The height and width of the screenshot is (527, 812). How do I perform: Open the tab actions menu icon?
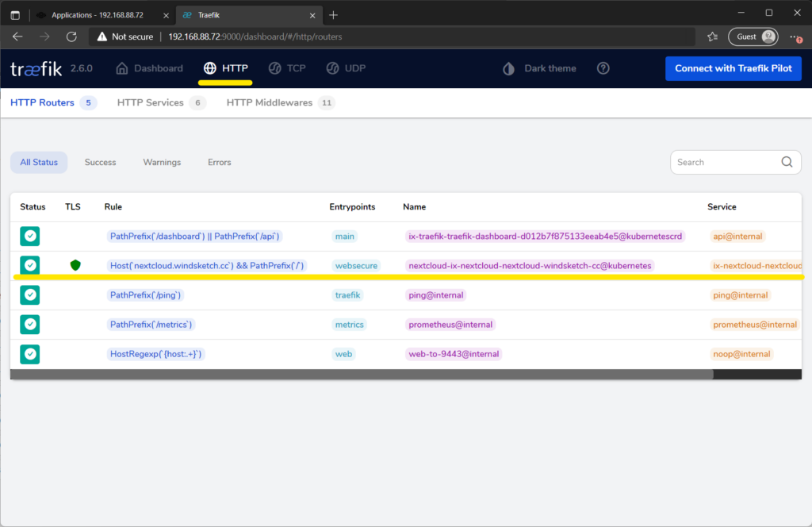15,15
